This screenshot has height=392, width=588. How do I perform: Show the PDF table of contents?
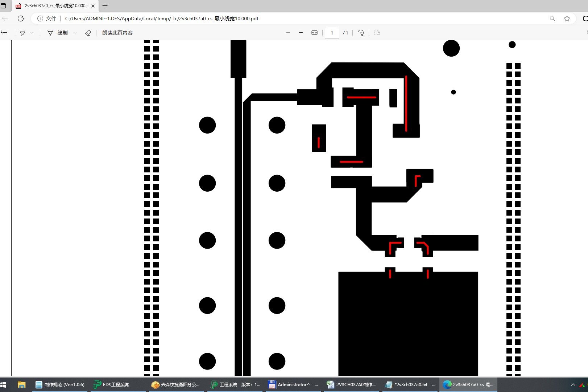4,33
